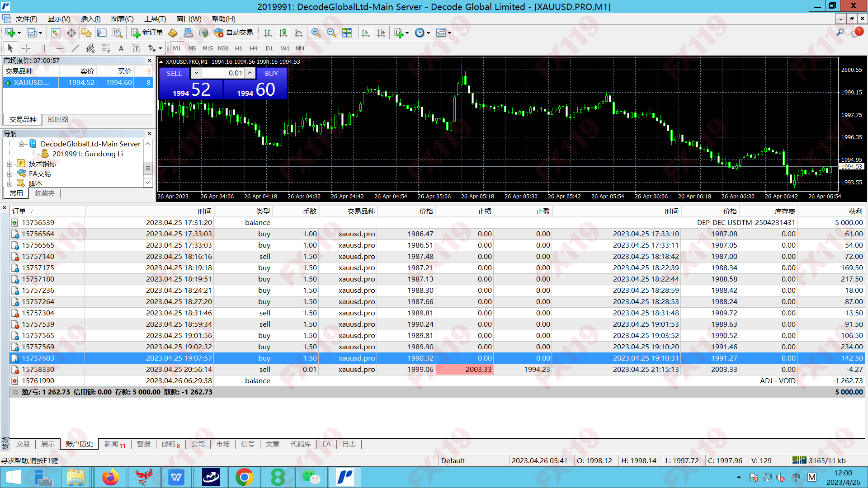Tile windows icon in toolbar
This screenshot has height=488, width=868.
[x=347, y=33]
